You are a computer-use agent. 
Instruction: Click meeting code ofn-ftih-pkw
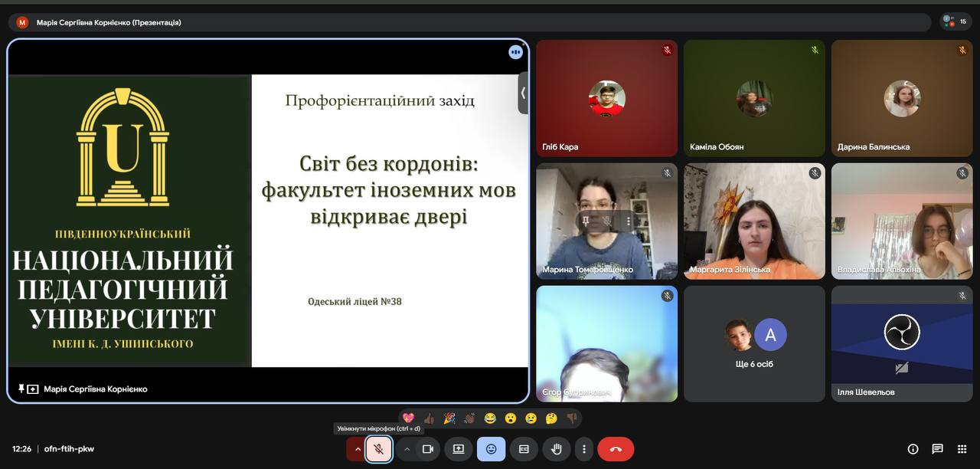[69, 449]
